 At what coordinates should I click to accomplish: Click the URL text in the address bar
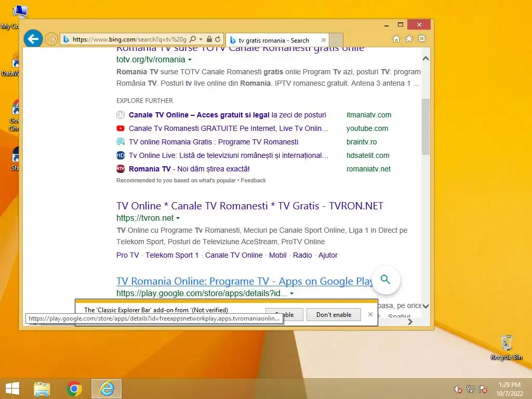click(x=129, y=39)
